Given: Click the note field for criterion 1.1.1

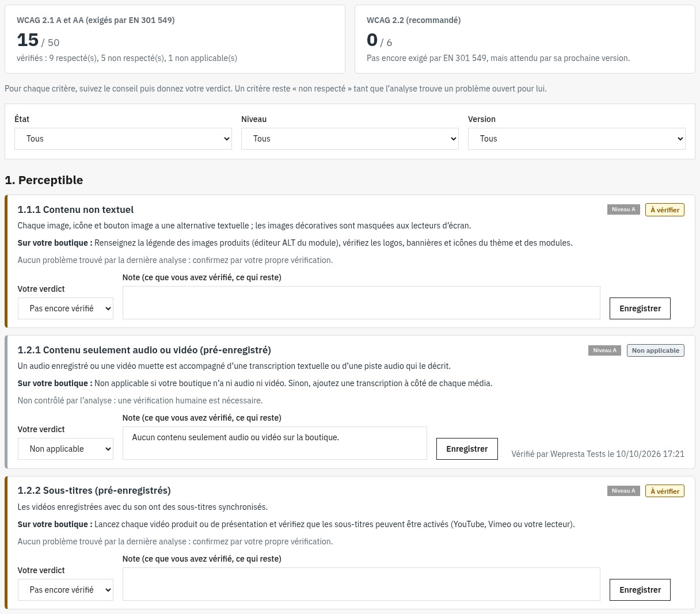Looking at the screenshot, I should (362, 303).
